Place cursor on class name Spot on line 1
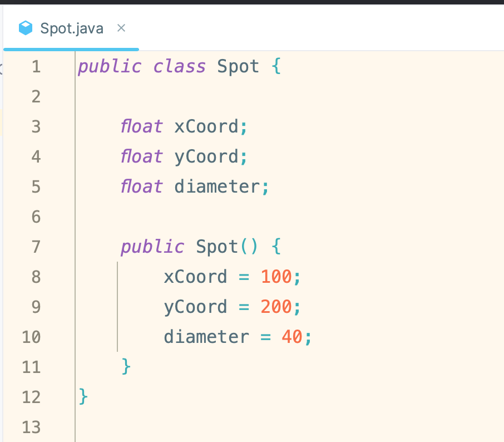 click(238, 67)
